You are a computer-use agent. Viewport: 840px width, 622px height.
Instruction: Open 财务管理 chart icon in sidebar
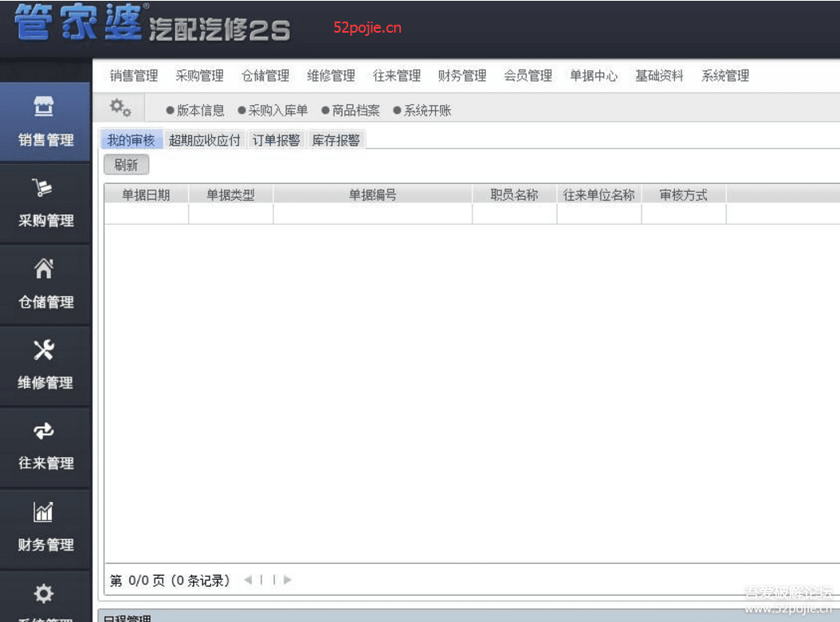pos(43,512)
